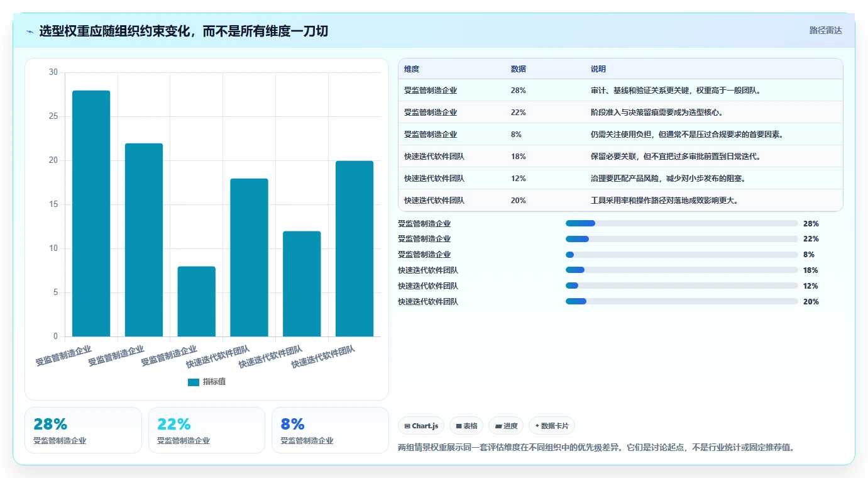Click the 进度 tag chip

click(506, 426)
